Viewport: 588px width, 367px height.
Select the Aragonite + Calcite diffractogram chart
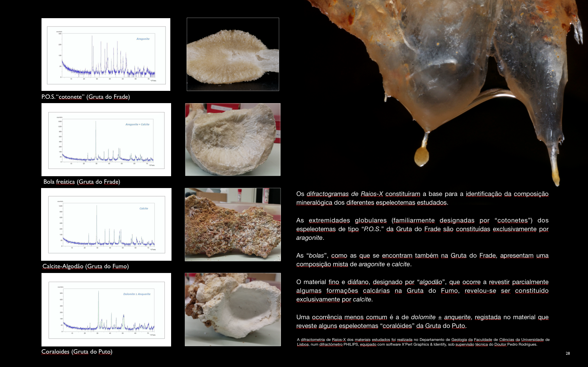pos(107,139)
